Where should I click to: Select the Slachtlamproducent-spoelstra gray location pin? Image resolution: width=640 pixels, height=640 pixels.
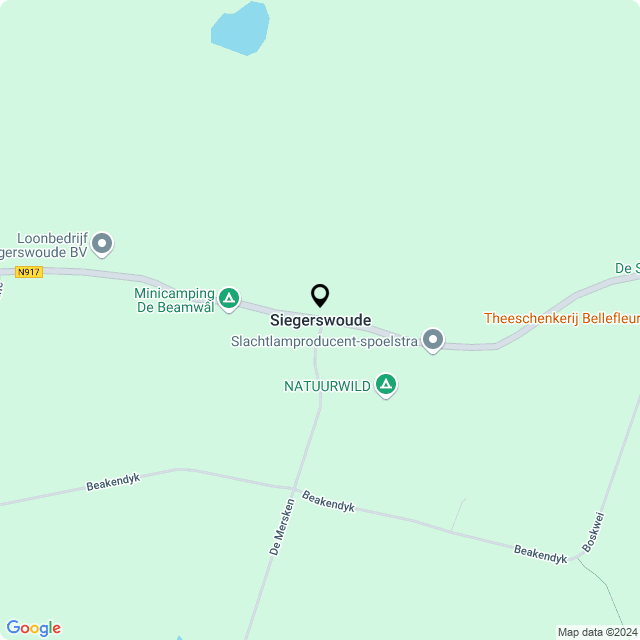tap(433, 340)
